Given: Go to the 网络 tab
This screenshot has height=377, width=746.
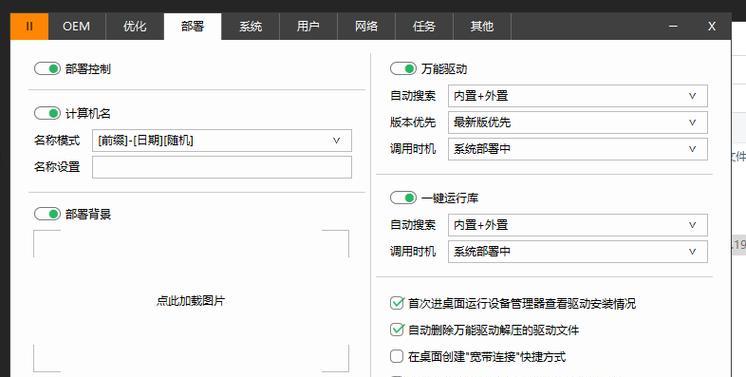Looking at the screenshot, I should [366, 26].
